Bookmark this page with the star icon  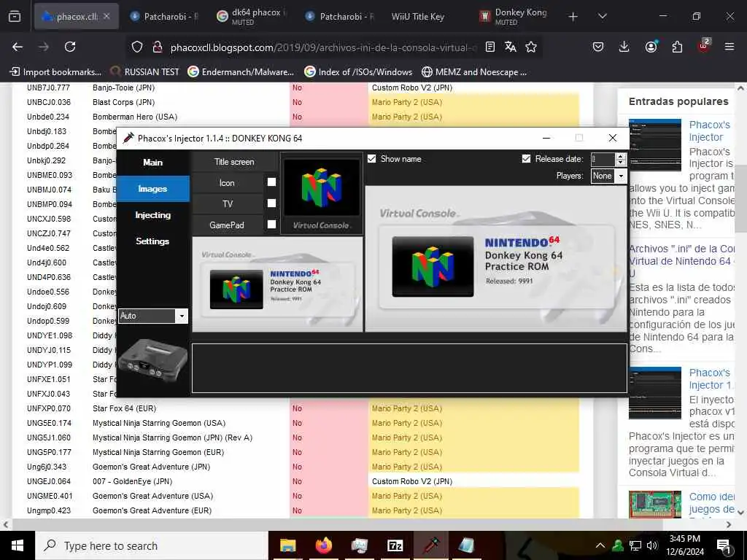[531, 47]
